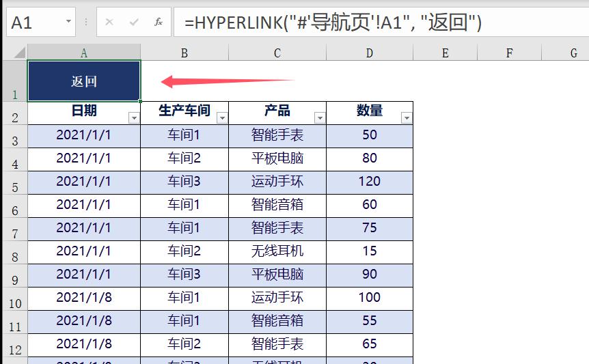Screen dimensions: 589x364
Task: Click the 返回 hyperlink cell
Action: pyautogui.click(x=84, y=81)
